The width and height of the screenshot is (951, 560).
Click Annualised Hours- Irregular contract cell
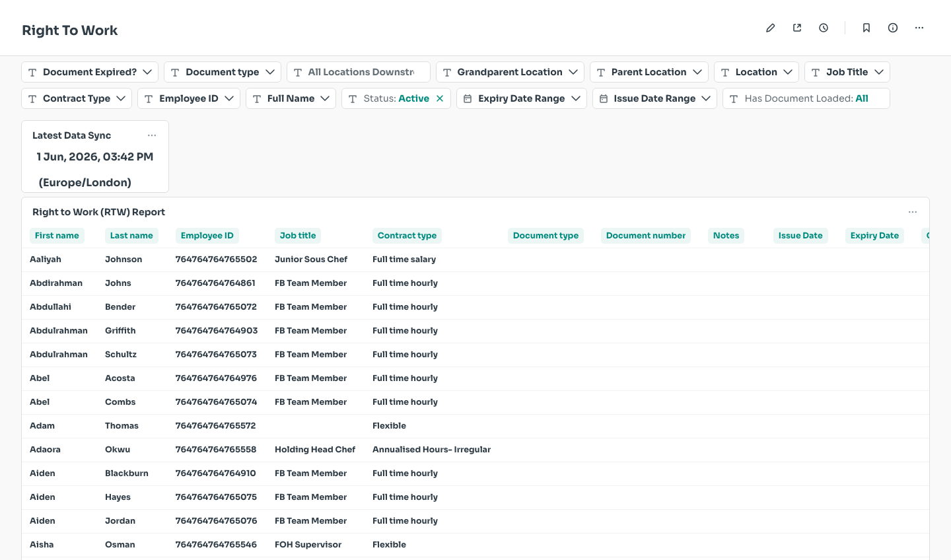coord(431,450)
